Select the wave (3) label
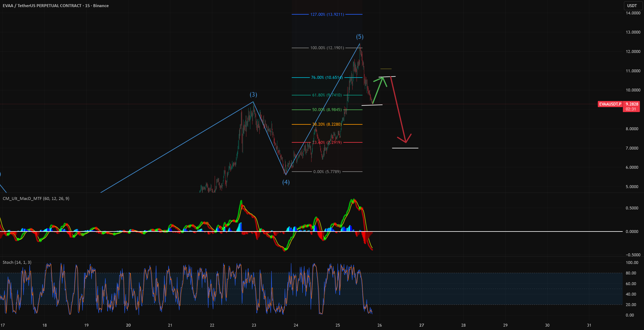644x330 pixels. [253, 95]
